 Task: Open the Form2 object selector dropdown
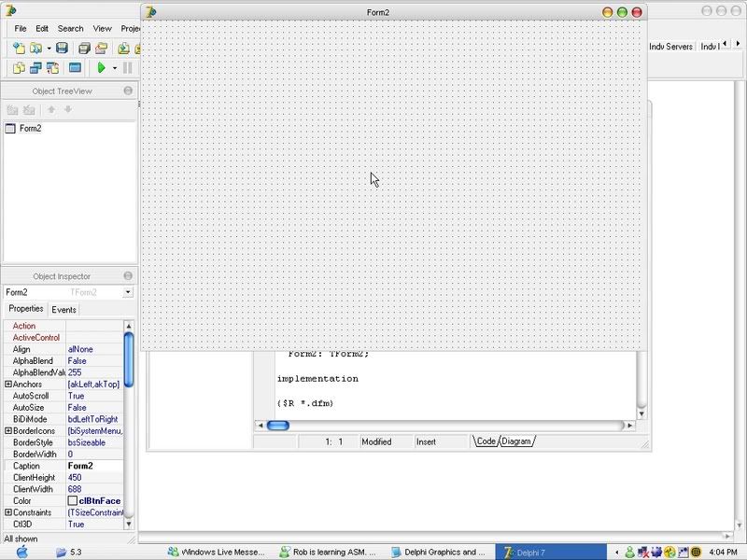(x=127, y=292)
